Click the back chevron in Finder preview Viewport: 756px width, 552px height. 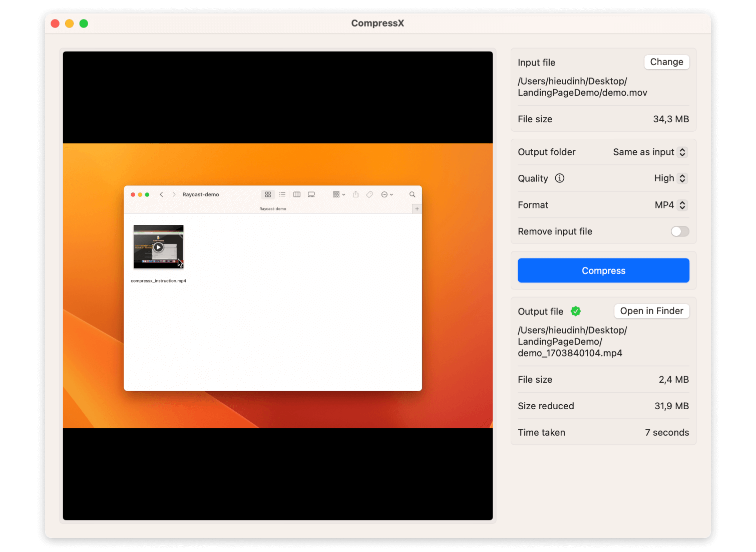click(x=161, y=194)
